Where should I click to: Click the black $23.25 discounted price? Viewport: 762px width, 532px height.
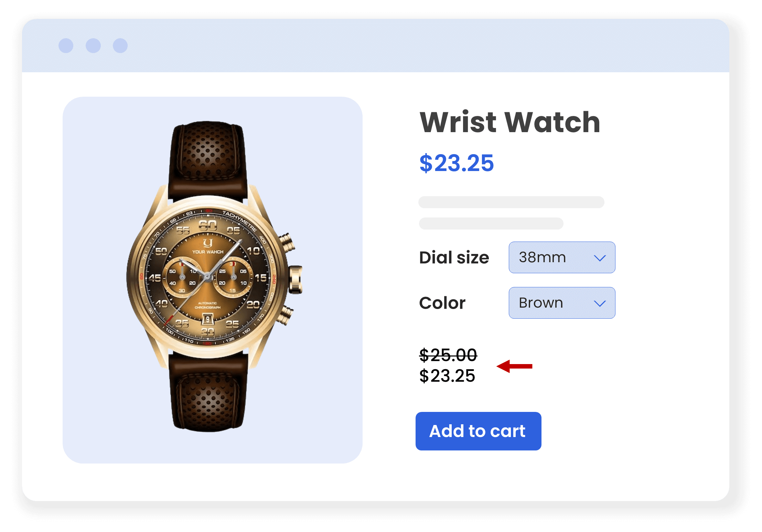pyautogui.click(x=447, y=375)
